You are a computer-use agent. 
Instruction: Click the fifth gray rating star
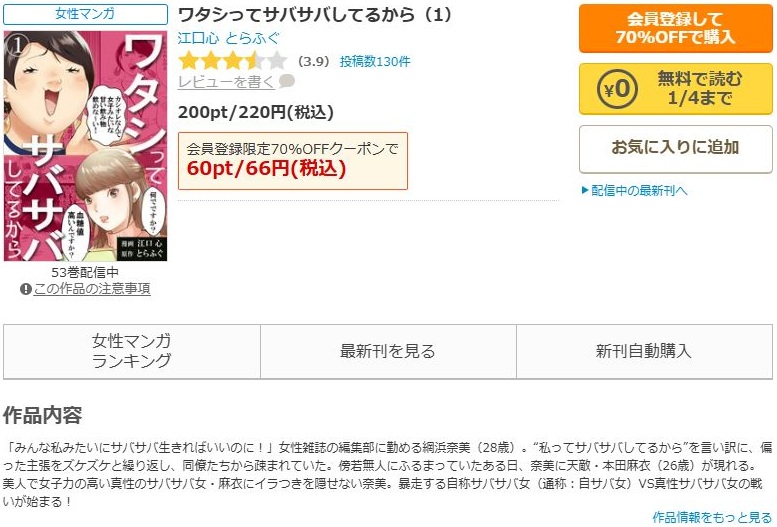(x=278, y=61)
